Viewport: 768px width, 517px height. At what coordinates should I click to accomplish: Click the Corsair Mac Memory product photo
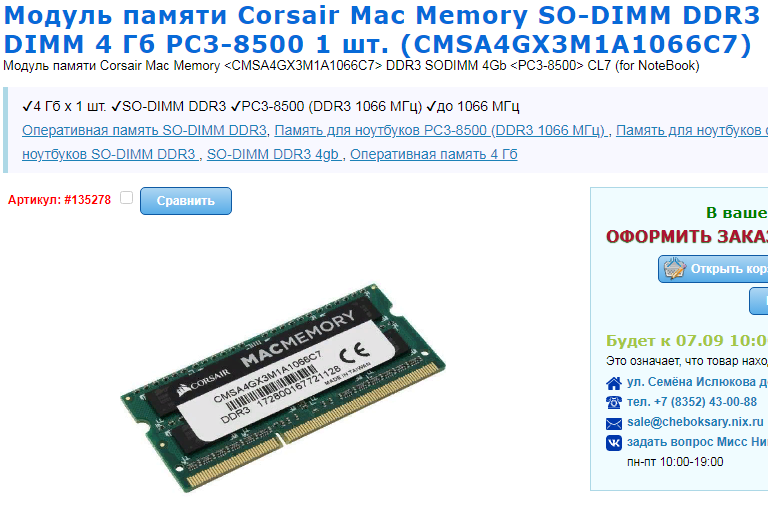[283, 387]
